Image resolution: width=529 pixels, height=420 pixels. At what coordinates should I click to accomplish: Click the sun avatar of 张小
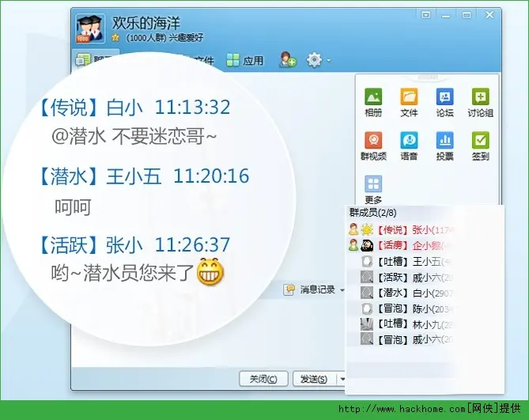click(x=367, y=229)
